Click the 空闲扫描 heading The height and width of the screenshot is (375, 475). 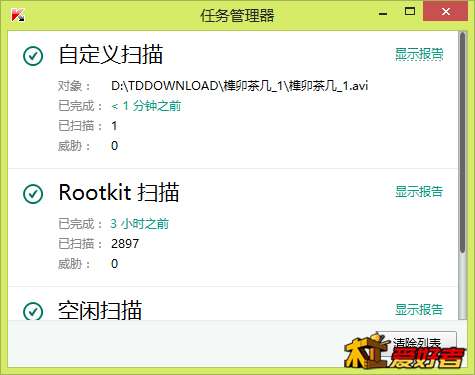pyautogui.click(x=100, y=310)
